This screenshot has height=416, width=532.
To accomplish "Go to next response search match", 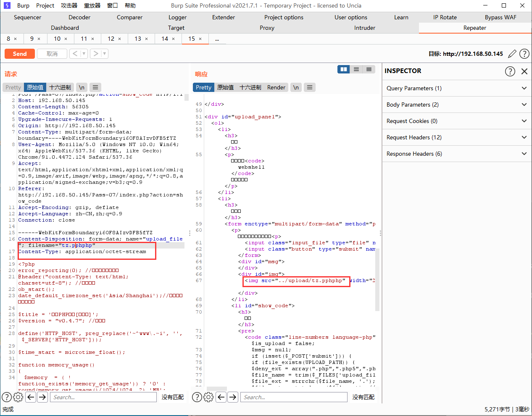I will tap(233, 397).
